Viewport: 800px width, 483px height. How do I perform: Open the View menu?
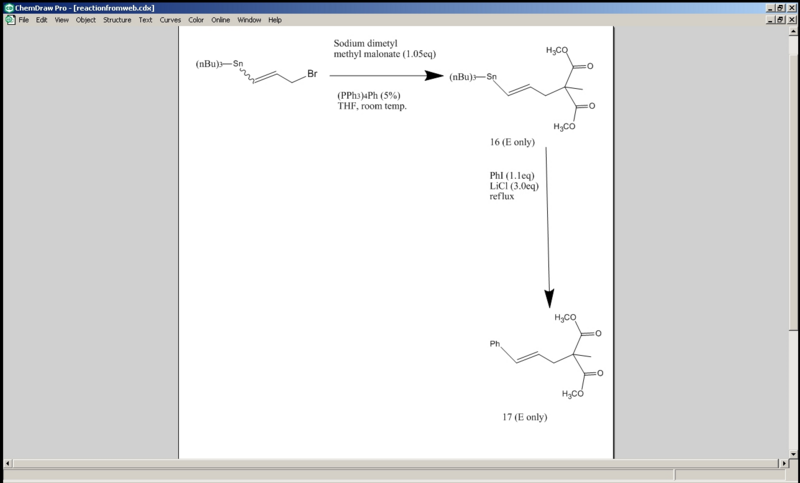click(x=61, y=20)
